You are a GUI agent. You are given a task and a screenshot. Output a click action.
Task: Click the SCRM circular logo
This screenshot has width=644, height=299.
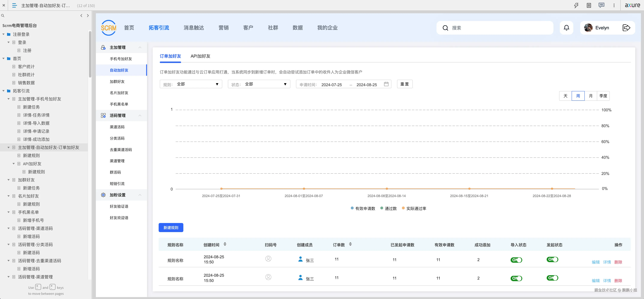coord(108,28)
